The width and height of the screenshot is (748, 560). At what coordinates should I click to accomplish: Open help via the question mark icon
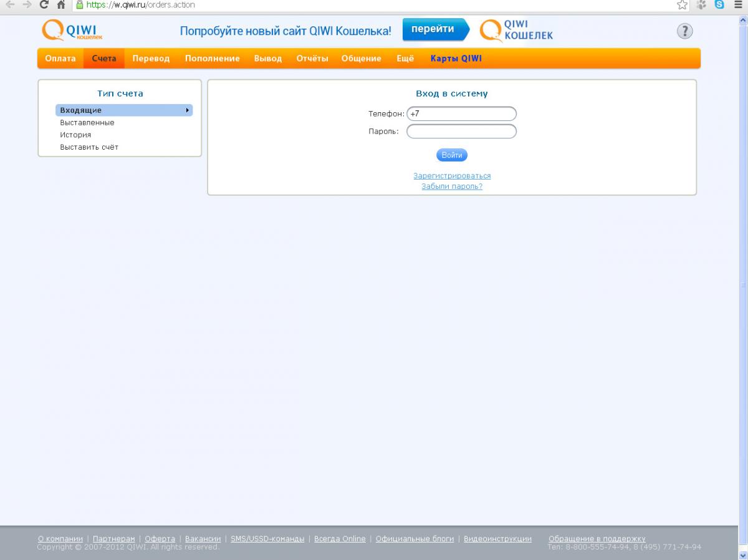684,31
